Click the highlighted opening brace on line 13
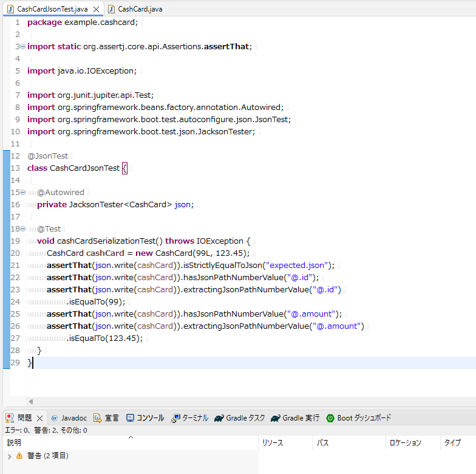This screenshot has width=476, height=474. [x=124, y=168]
